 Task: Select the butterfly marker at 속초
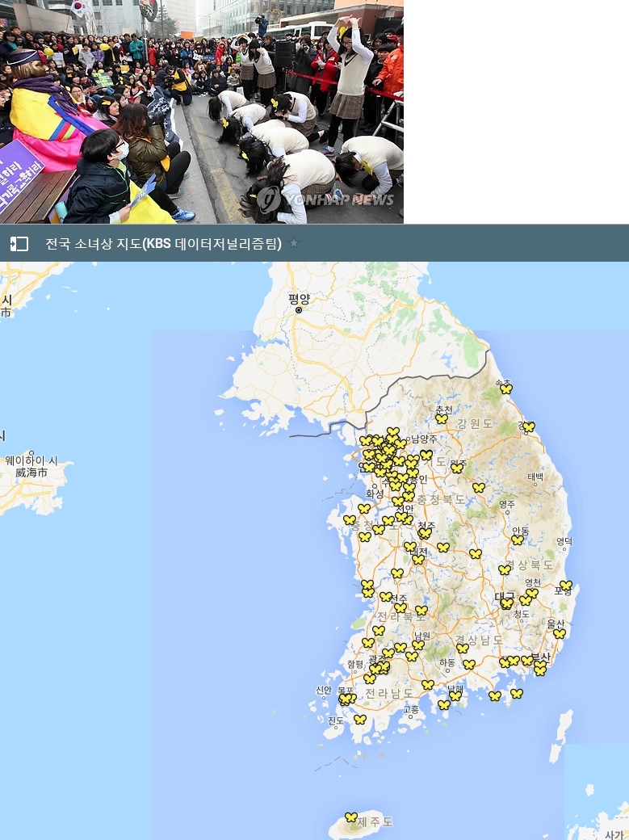(506, 388)
